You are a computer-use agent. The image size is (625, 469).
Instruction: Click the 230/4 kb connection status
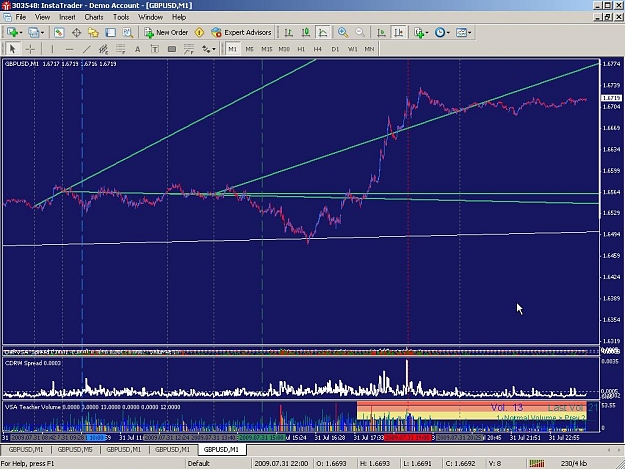[x=573, y=463]
